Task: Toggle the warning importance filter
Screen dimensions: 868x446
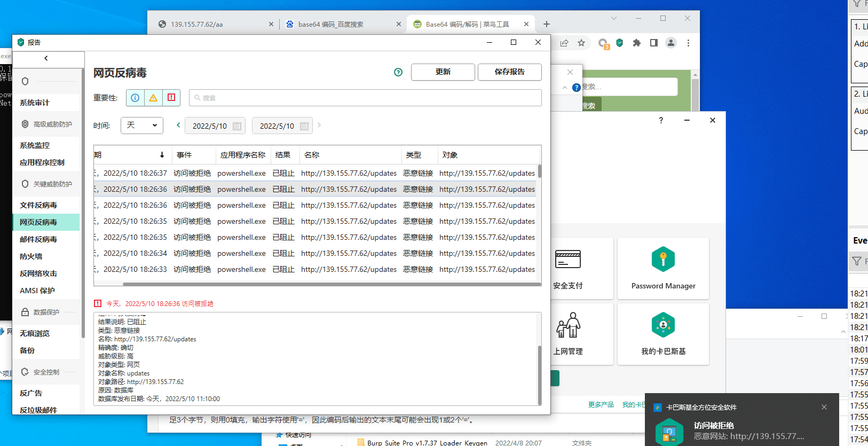Action: [153, 98]
